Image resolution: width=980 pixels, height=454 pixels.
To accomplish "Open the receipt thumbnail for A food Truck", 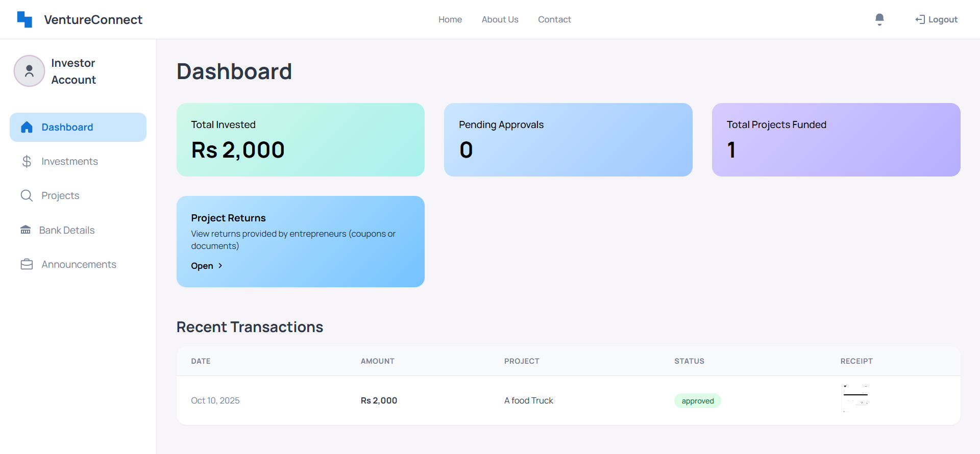I will [855, 398].
